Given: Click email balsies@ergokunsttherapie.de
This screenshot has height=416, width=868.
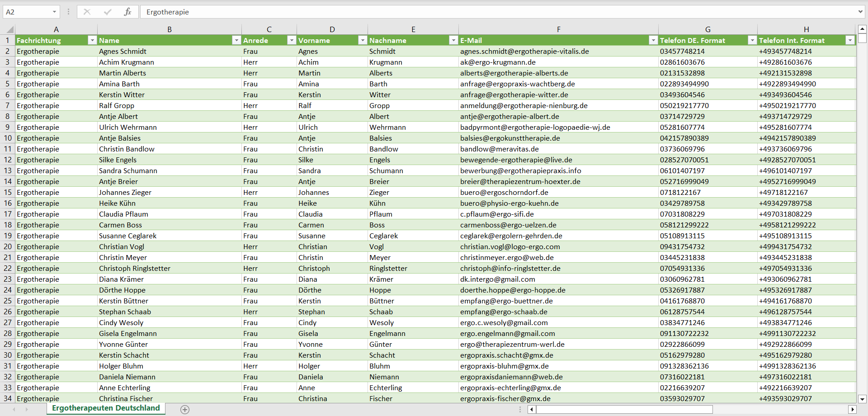Looking at the screenshot, I should (559, 138).
